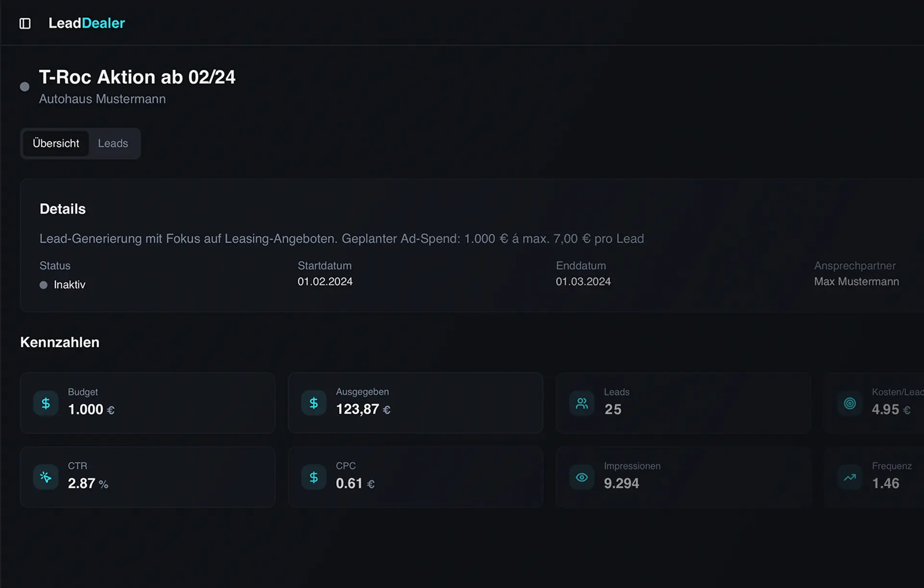This screenshot has width=924, height=588.
Task: Click the Budget 1.000 € card
Action: pos(147,403)
